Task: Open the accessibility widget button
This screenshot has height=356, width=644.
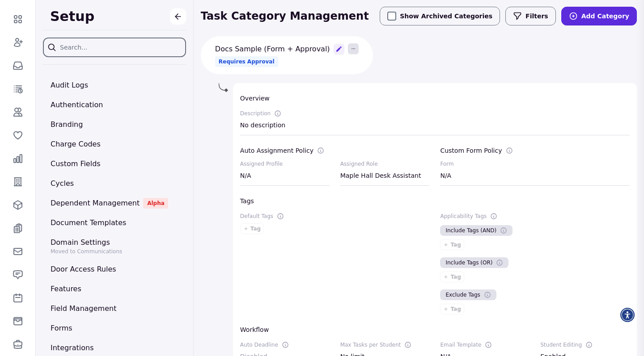Action: tap(627, 315)
